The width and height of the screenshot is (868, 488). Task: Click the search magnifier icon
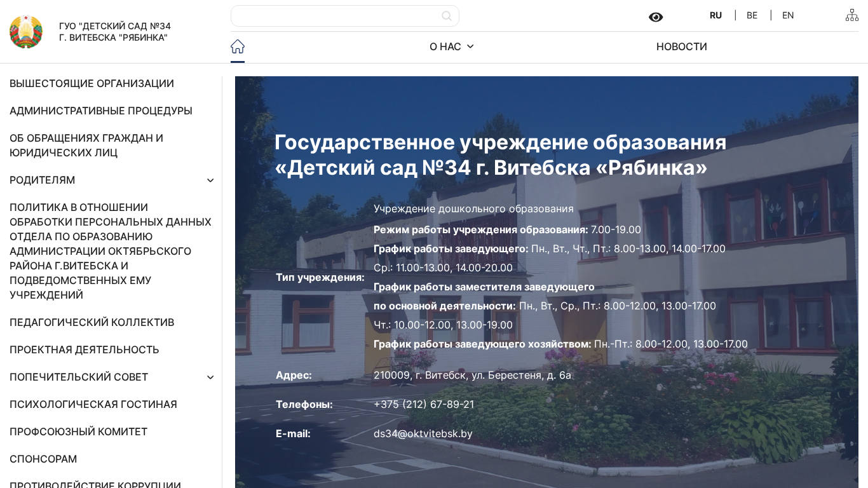[x=447, y=16]
